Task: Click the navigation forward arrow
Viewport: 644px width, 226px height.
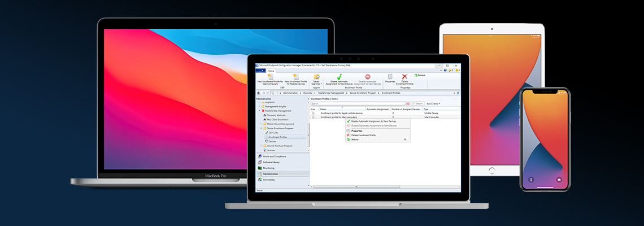Action: tap(263, 93)
